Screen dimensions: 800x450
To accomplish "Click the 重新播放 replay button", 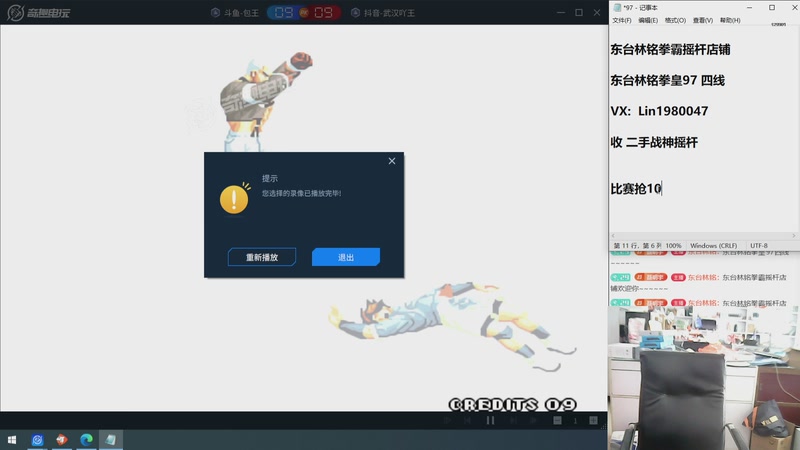I will (x=262, y=257).
